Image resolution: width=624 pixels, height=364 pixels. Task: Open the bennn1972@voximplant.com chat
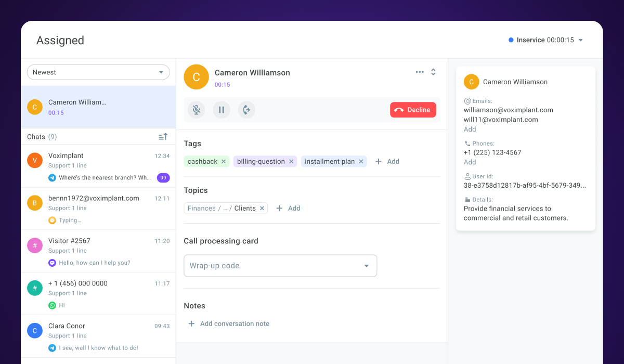click(x=98, y=209)
